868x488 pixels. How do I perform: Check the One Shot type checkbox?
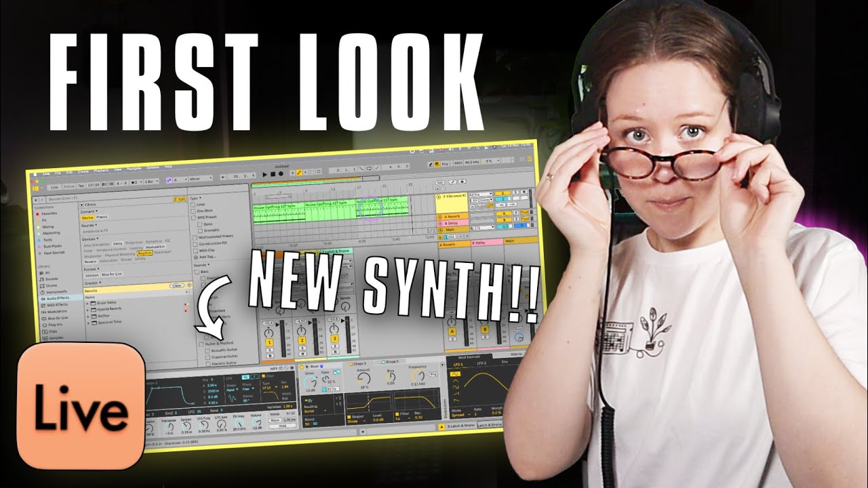(193, 211)
